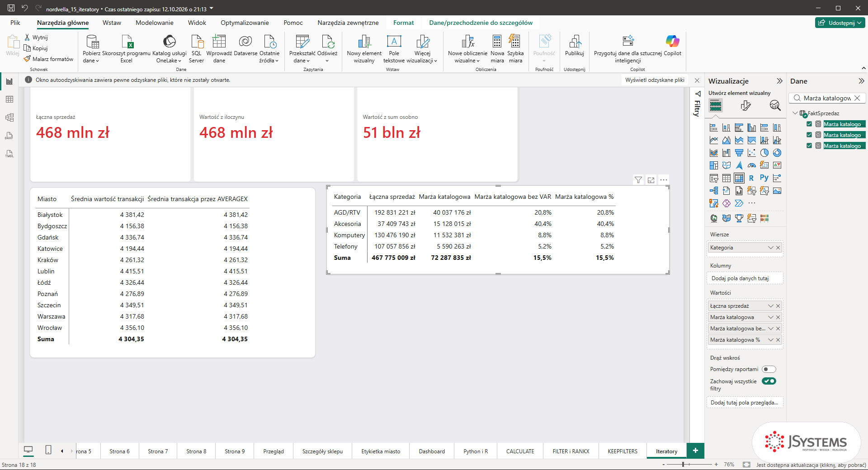Collapse the FaktSprzedaz table tree

tap(795, 113)
